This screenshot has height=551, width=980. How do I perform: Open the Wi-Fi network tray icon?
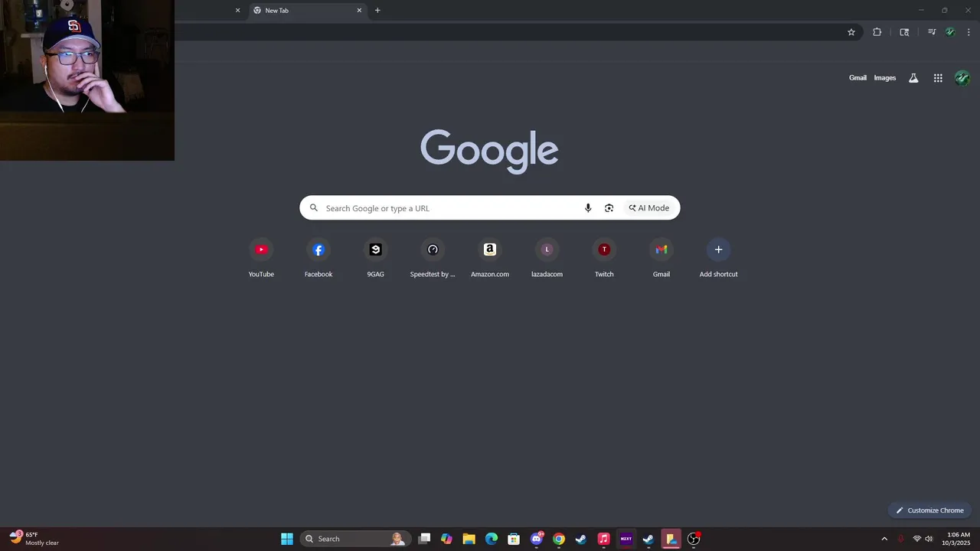click(x=916, y=539)
